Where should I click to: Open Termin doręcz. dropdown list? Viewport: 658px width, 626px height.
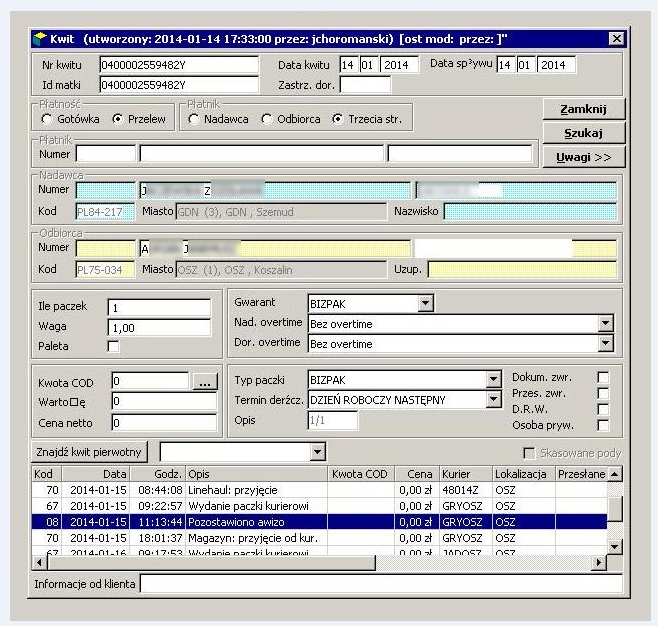[492, 400]
